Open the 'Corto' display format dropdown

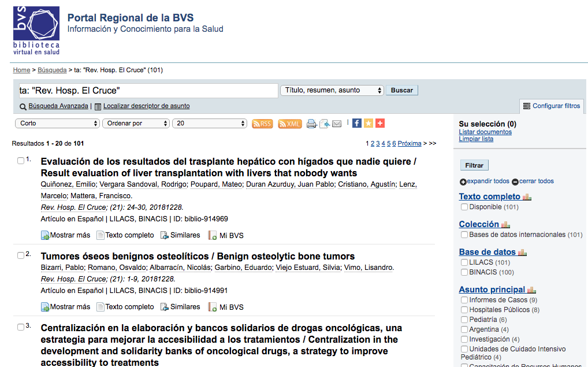(57, 124)
